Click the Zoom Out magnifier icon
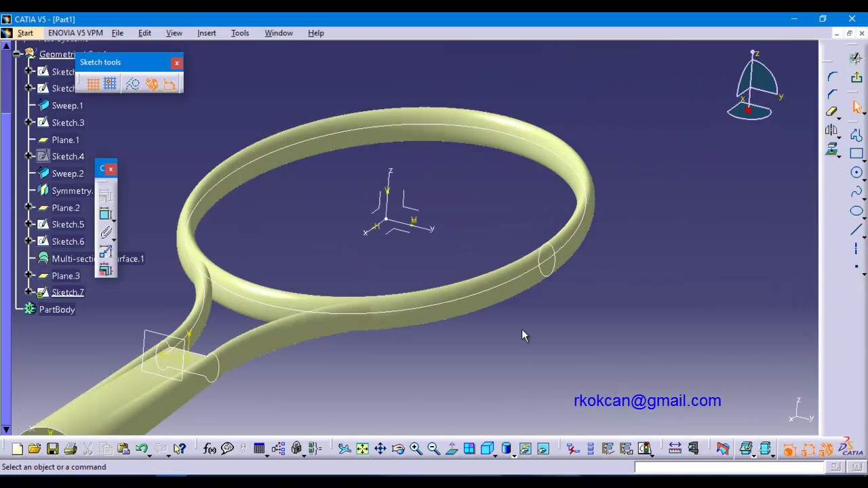Viewport: 868px width, 488px height. (433, 449)
